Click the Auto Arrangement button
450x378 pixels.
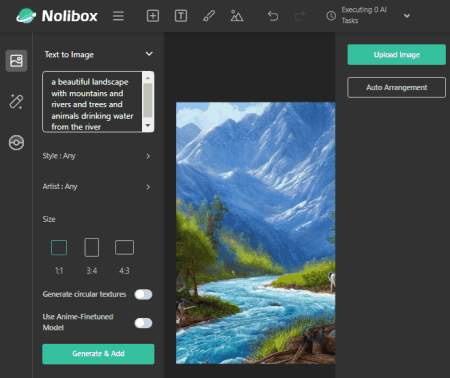pos(397,88)
